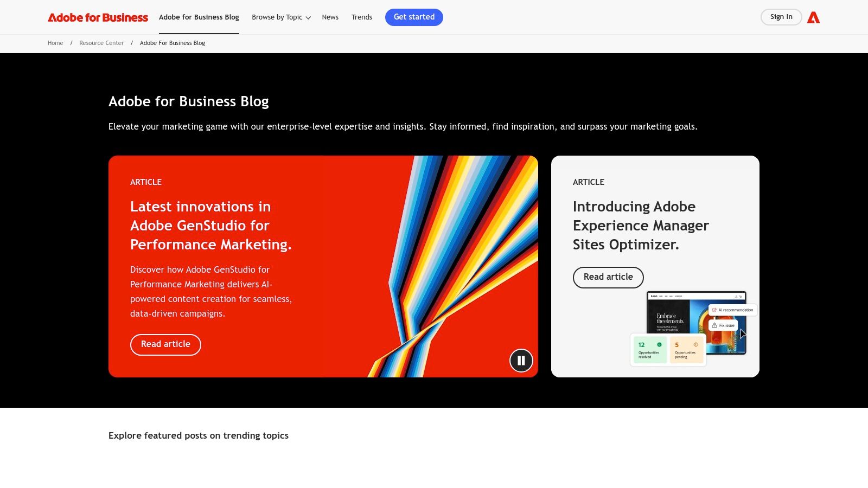868x488 pixels.
Task: Click the Sites Optimizer product illustration
Action: coord(693,329)
